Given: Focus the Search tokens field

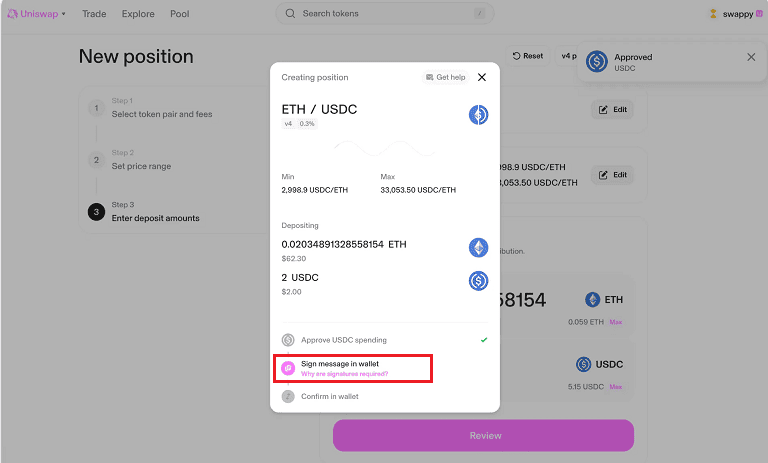Looking at the screenshot, I should [x=384, y=13].
